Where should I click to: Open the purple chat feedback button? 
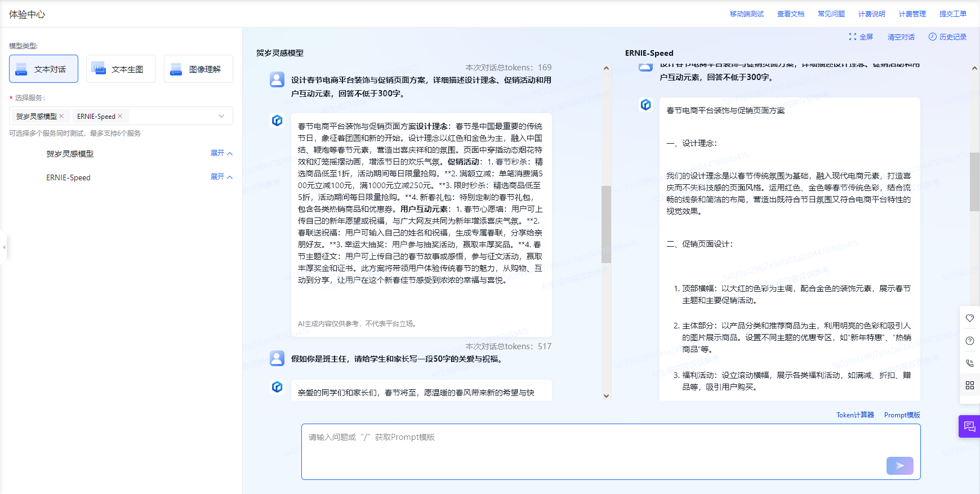[969, 426]
